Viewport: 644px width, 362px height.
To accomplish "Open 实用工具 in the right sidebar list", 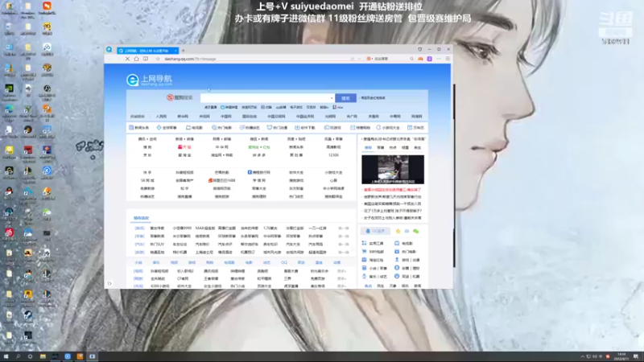I will click(x=373, y=244).
